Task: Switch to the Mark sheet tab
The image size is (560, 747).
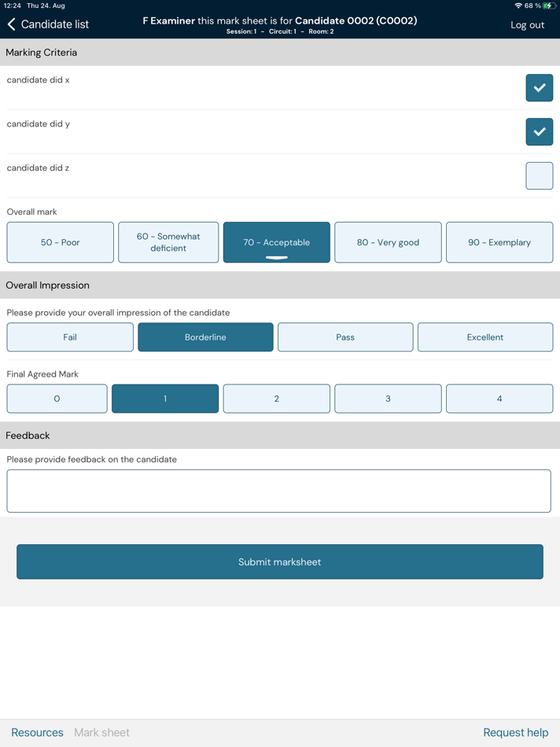Action: tap(101, 732)
